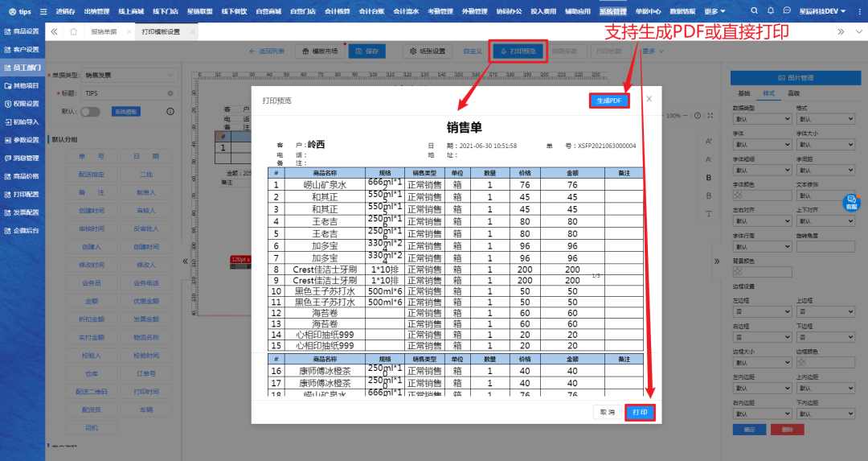Click the 取消 button in the dialog
This screenshot has width=868, height=461.
[606, 412]
